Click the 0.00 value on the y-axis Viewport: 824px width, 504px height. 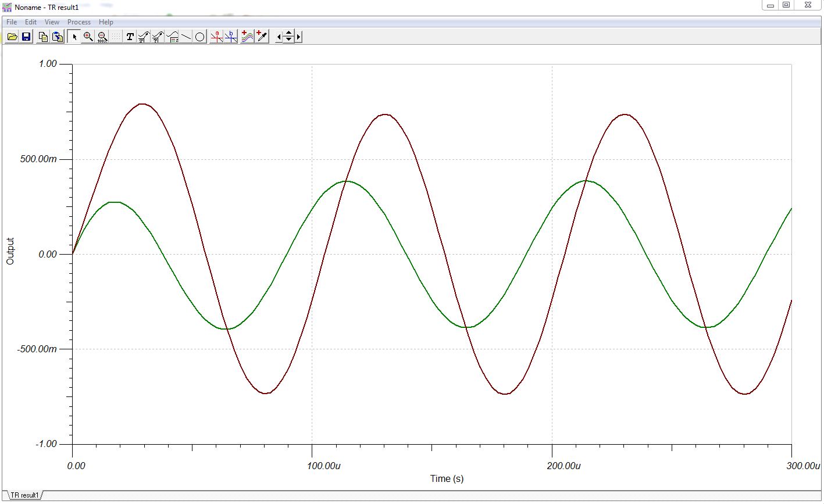(48, 254)
